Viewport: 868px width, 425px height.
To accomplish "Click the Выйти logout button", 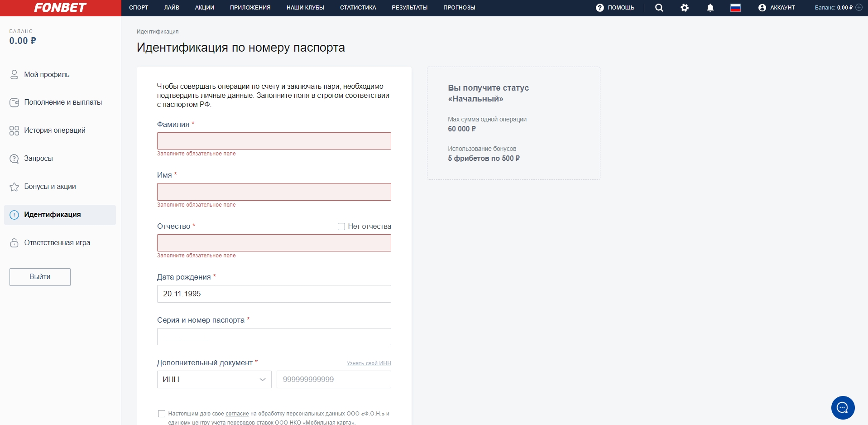I will (x=40, y=277).
